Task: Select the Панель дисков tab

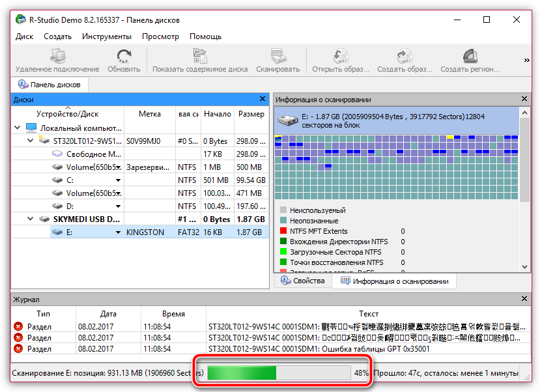Action: coord(50,85)
